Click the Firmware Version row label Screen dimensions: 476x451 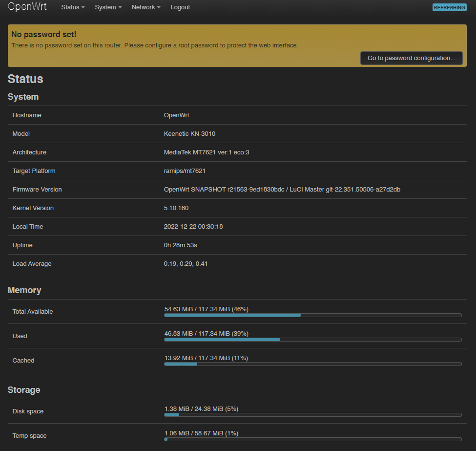coord(37,189)
